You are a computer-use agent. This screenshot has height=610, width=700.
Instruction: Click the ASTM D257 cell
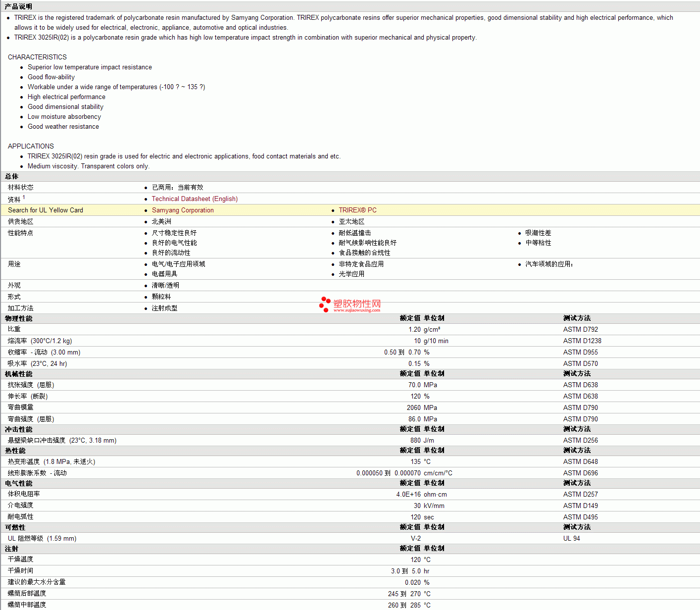[x=580, y=494]
